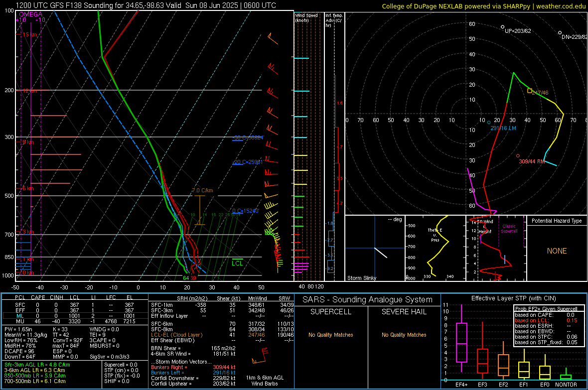
Task: Select the EFF parcel row
Action: coord(75,310)
